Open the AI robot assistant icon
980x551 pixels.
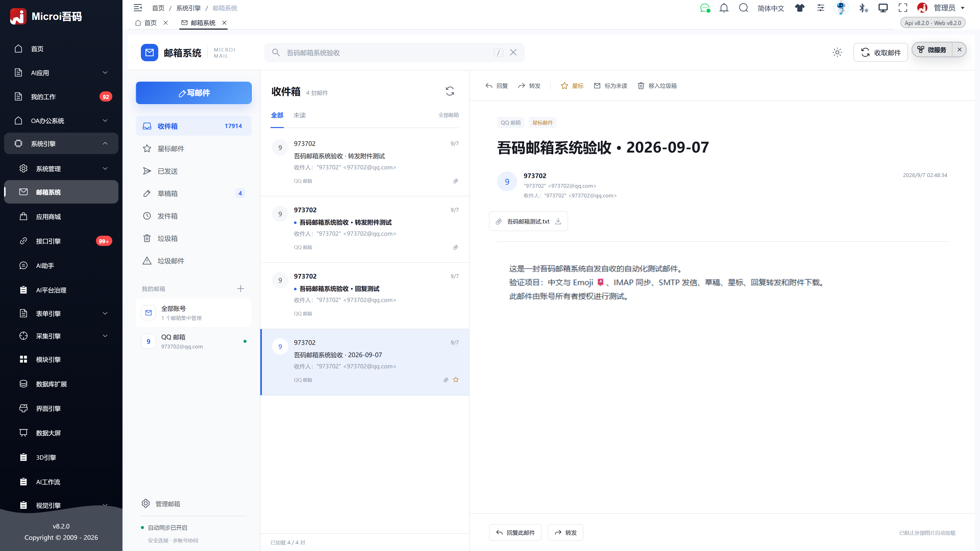click(x=841, y=8)
